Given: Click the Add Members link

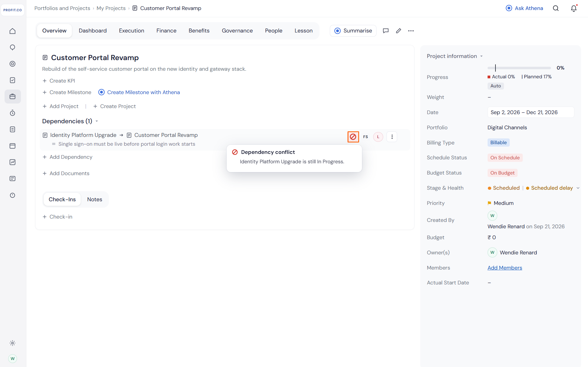Looking at the screenshot, I should 505,268.
